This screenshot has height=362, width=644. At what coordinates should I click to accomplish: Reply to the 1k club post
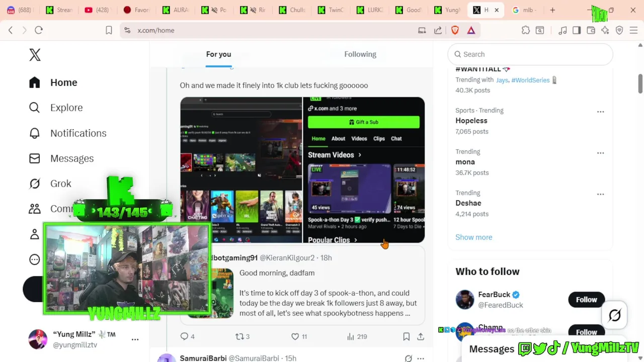pyautogui.click(x=187, y=336)
